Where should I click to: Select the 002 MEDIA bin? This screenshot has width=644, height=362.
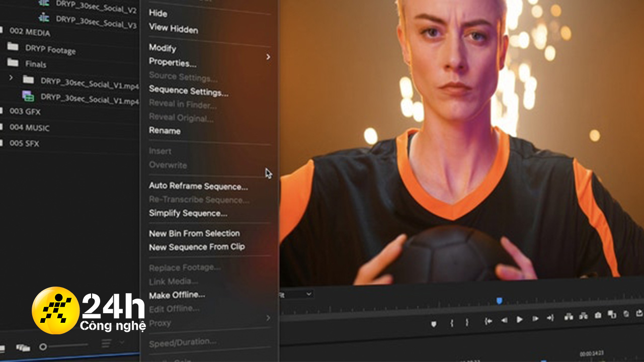click(30, 32)
